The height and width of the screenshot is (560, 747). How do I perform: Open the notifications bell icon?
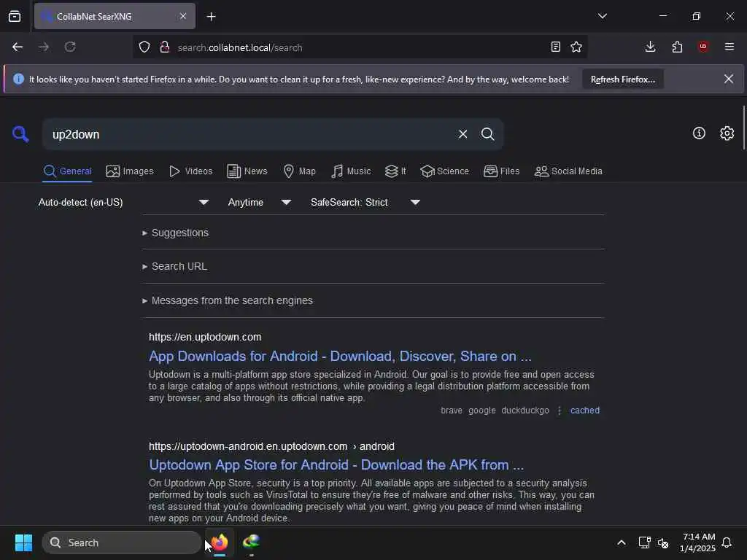727,542
